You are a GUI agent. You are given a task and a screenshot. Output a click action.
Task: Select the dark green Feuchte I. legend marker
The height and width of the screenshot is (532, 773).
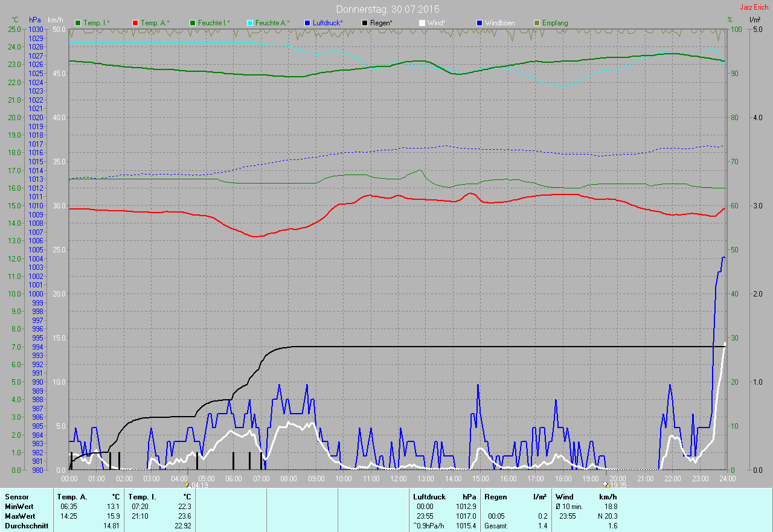coord(193,23)
